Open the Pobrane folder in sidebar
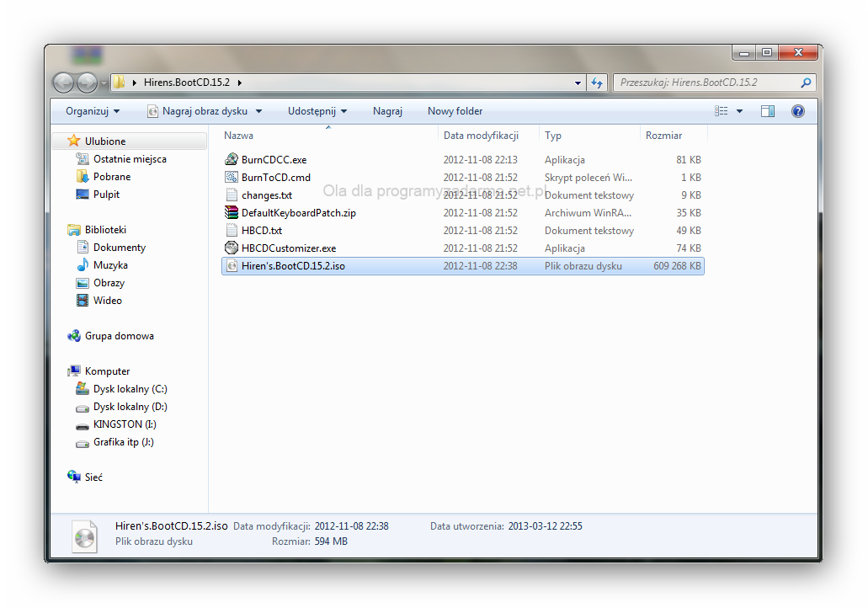This screenshot has height=608, width=868. pos(112,177)
